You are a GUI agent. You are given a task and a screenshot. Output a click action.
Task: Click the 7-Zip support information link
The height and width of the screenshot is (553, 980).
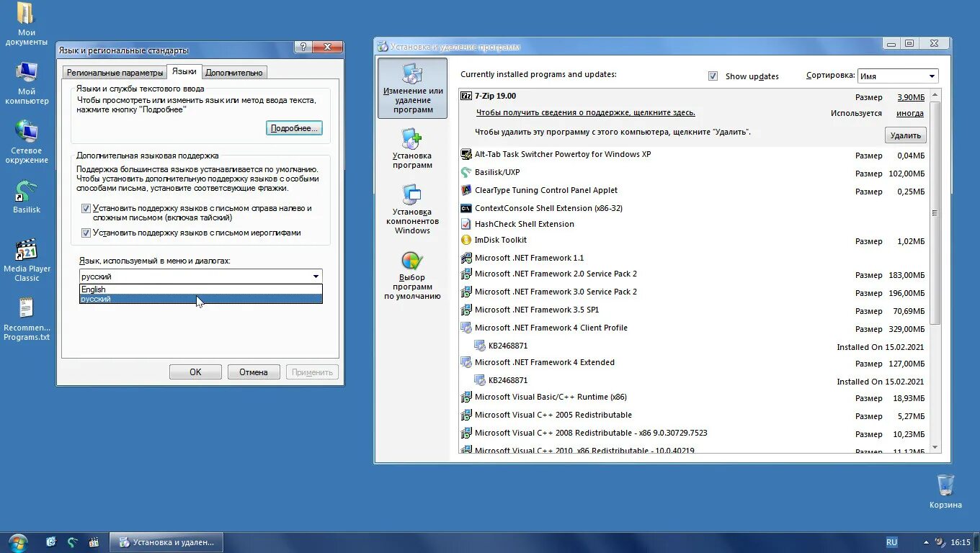pos(585,113)
